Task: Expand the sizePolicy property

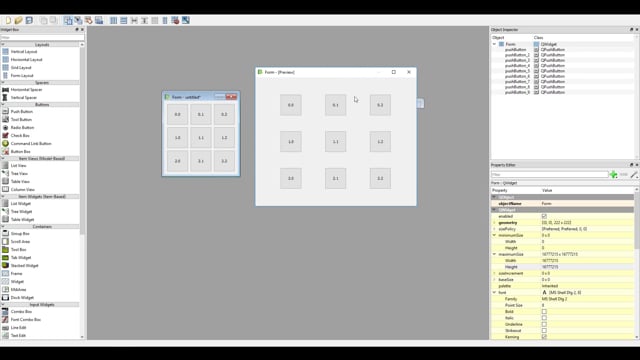Action: coord(494,229)
